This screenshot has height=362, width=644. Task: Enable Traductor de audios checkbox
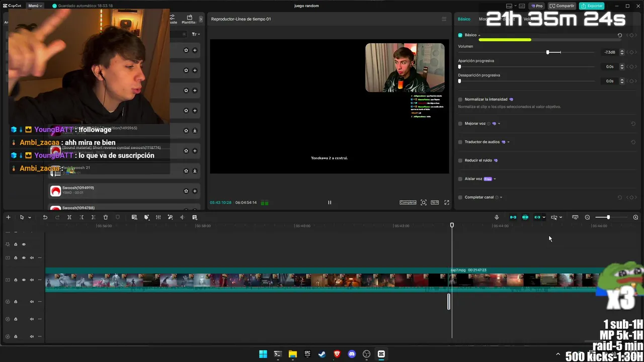(460, 142)
